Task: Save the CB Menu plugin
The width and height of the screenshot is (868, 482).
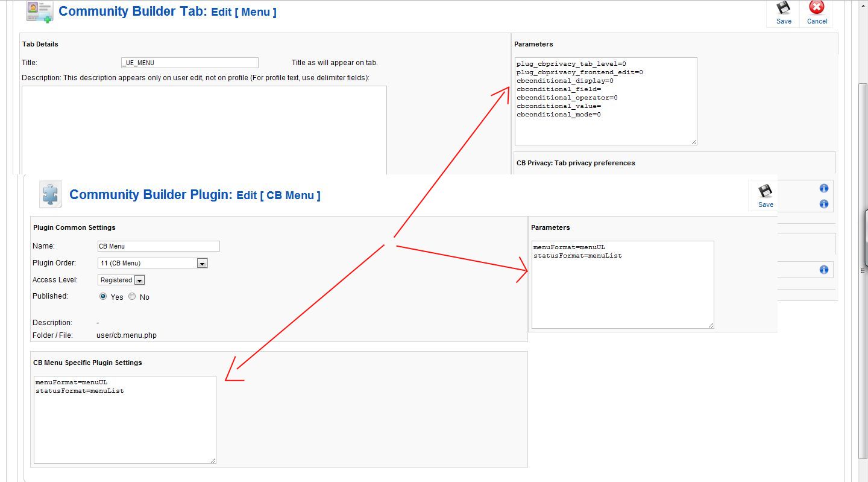Action: (x=766, y=196)
